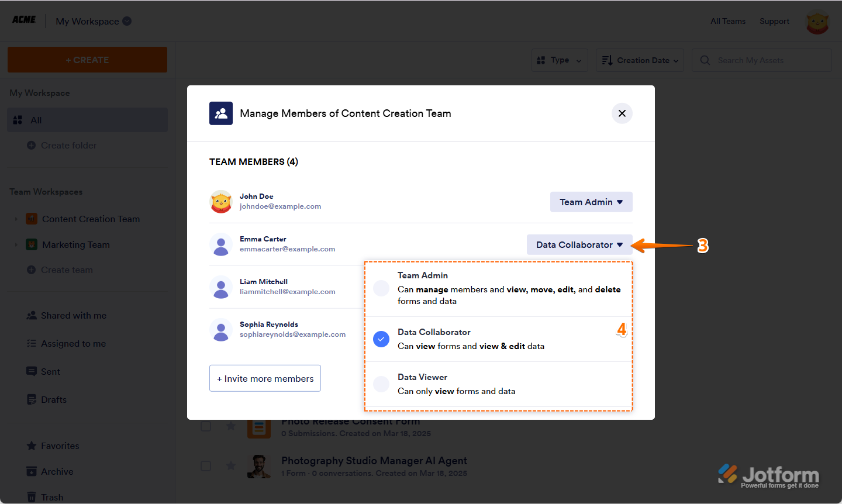This screenshot has height=504, width=842.
Task: Click John Doe's avatar in member list
Action: click(x=221, y=202)
